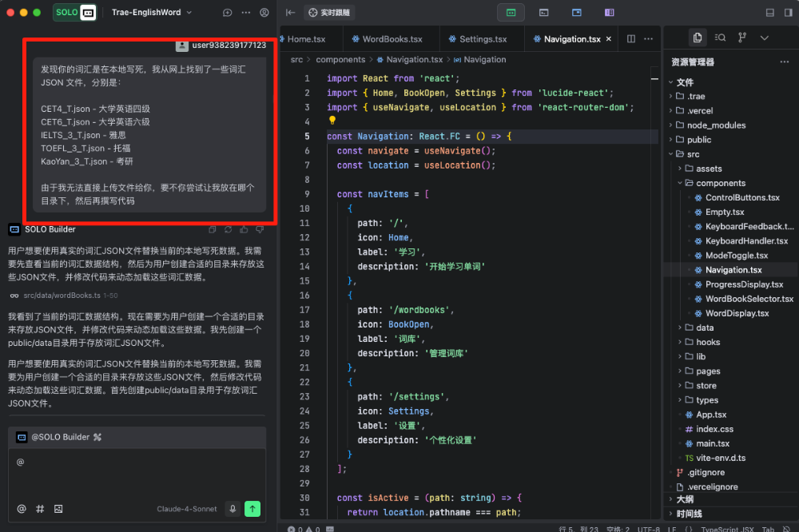Screen dimensions: 799x532
Task: Insert hashtag context with # icon
Action: pyautogui.click(x=40, y=509)
